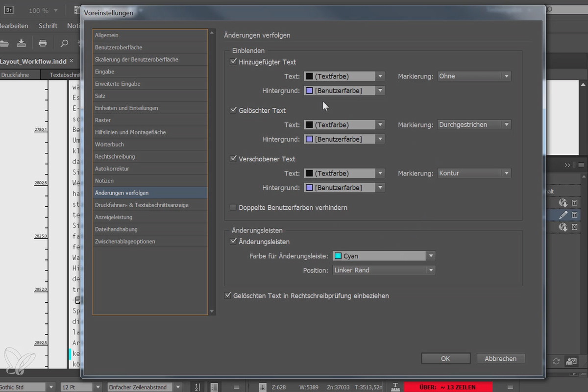Select the T symbol icon in the right panel

click(x=574, y=202)
